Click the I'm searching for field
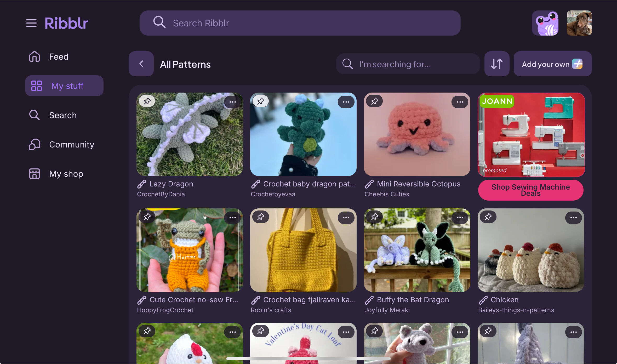 [x=408, y=64]
